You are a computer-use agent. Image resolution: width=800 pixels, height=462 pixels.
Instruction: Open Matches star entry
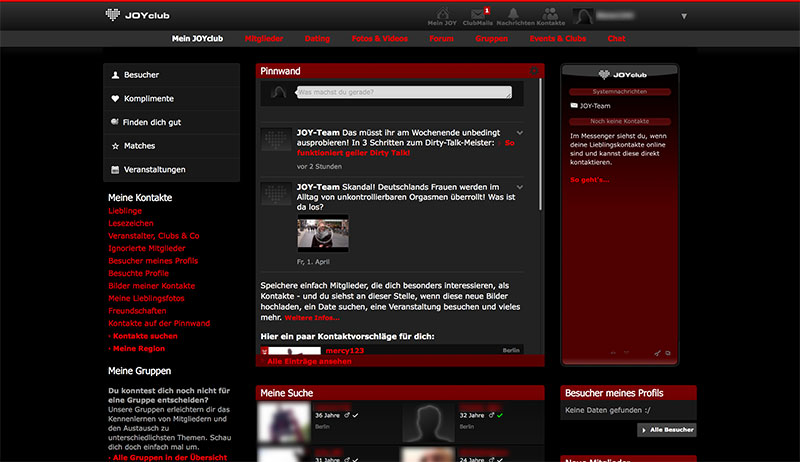[x=171, y=146]
